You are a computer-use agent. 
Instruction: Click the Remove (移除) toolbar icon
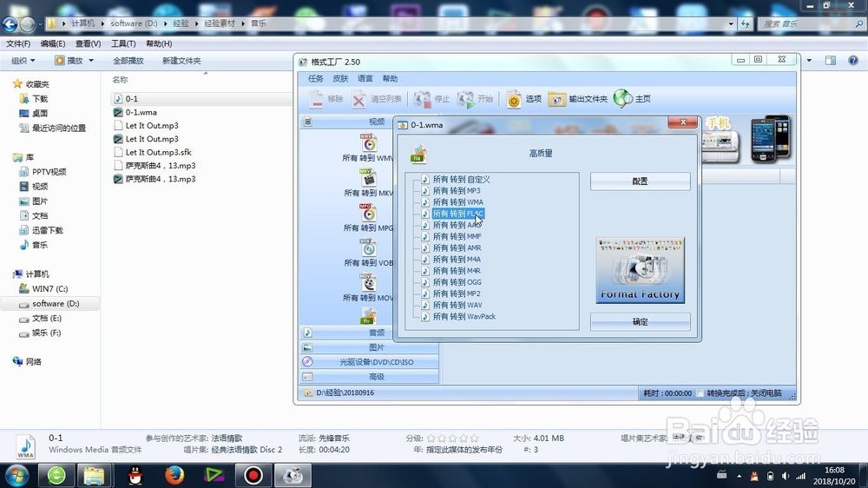pyautogui.click(x=316, y=99)
